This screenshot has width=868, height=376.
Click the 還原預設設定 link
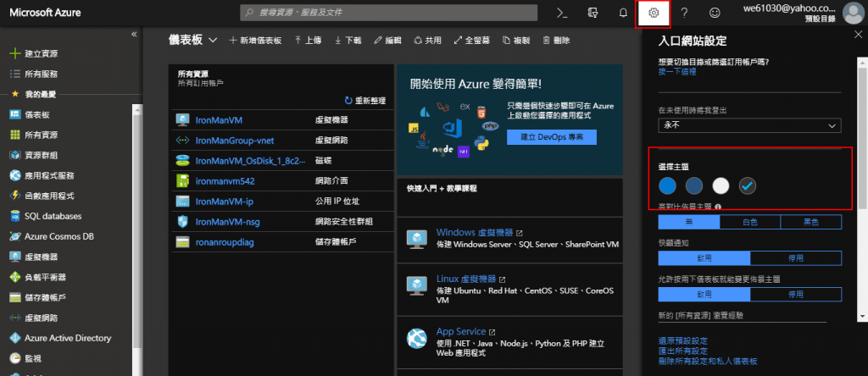pos(682,340)
